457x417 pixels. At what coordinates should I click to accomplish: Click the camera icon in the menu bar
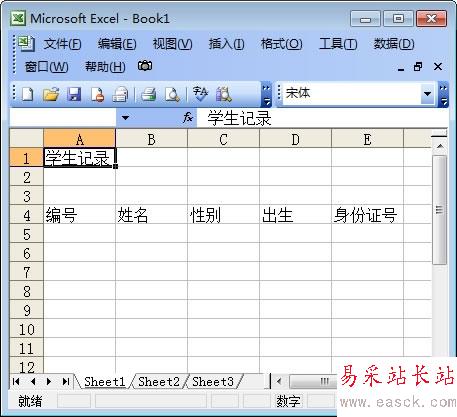coord(145,66)
